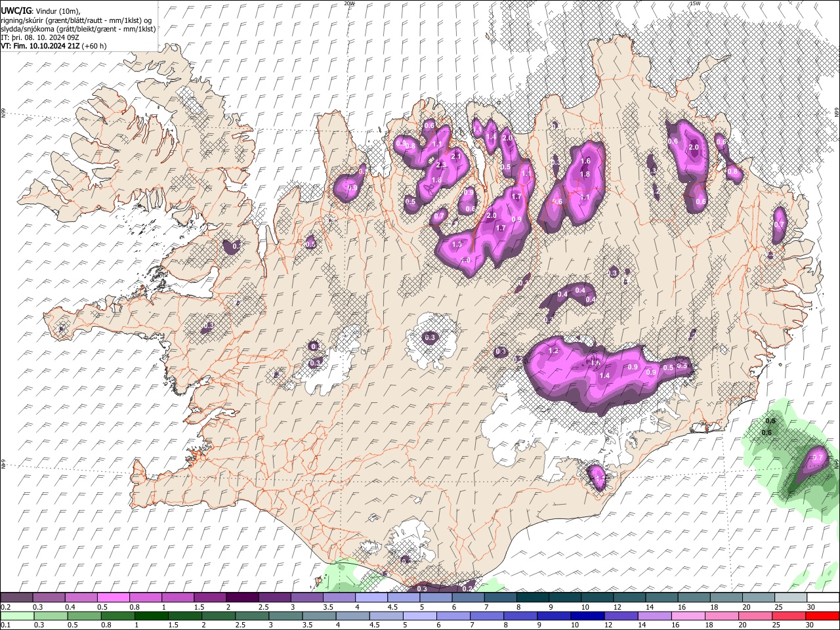Image resolution: width=840 pixels, height=630 pixels.
Task: Click the white swatch above top-row 30
Action: pyautogui.click(x=822, y=598)
